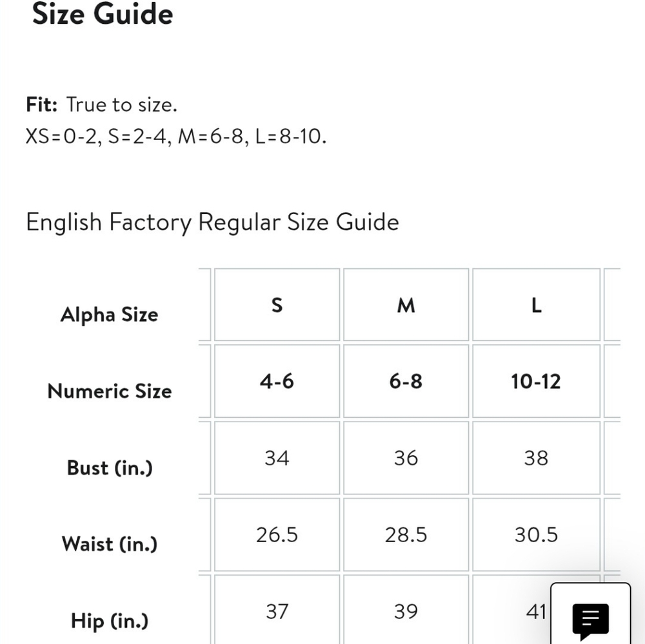Screen dimensions: 645x644
Task: Click the Waist (in.) row label
Action: click(110, 544)
